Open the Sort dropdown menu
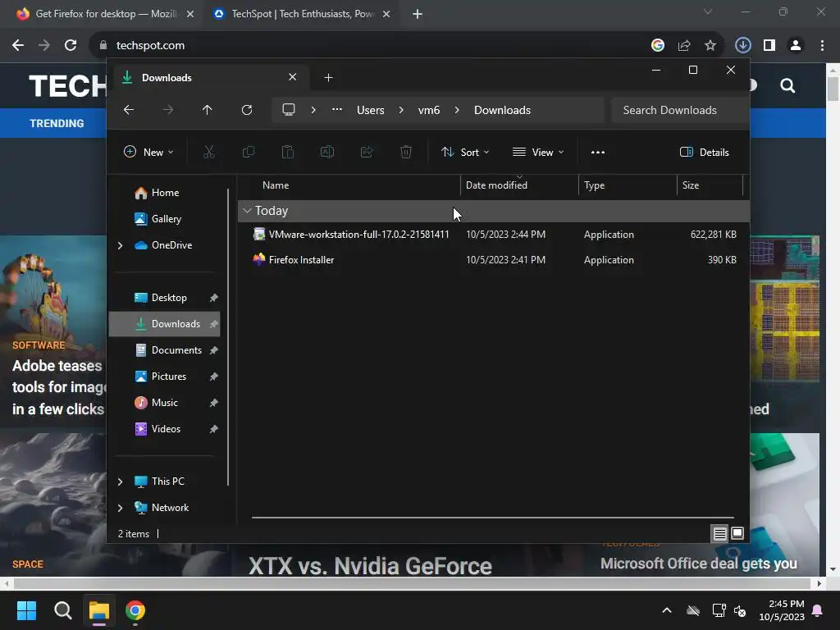Screen dimensions: 840x630 [x=465, y=152]
